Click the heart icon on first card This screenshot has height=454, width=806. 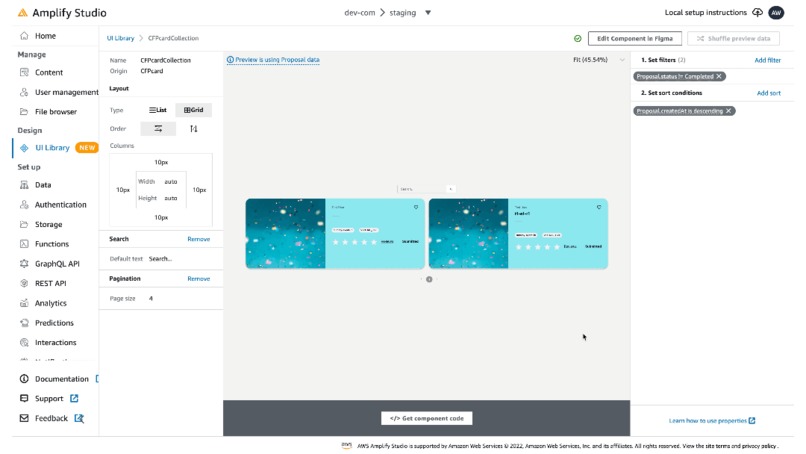pyautogui.click(x=416, y=207)
